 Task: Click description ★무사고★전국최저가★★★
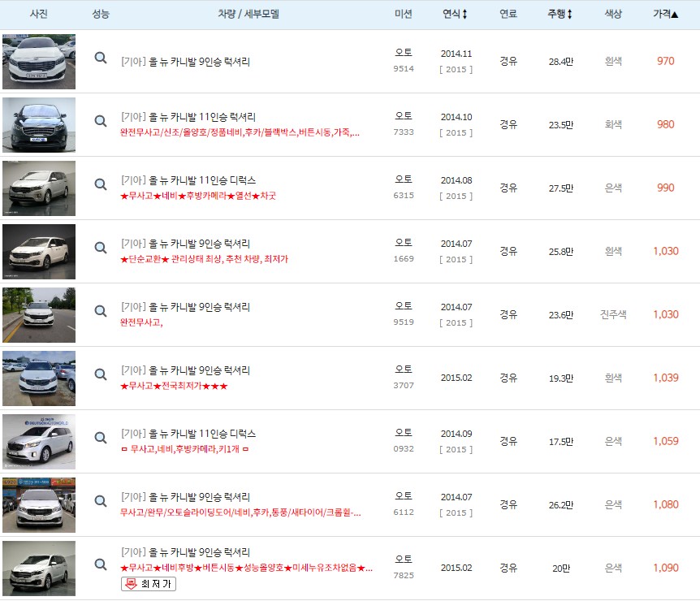174,387
